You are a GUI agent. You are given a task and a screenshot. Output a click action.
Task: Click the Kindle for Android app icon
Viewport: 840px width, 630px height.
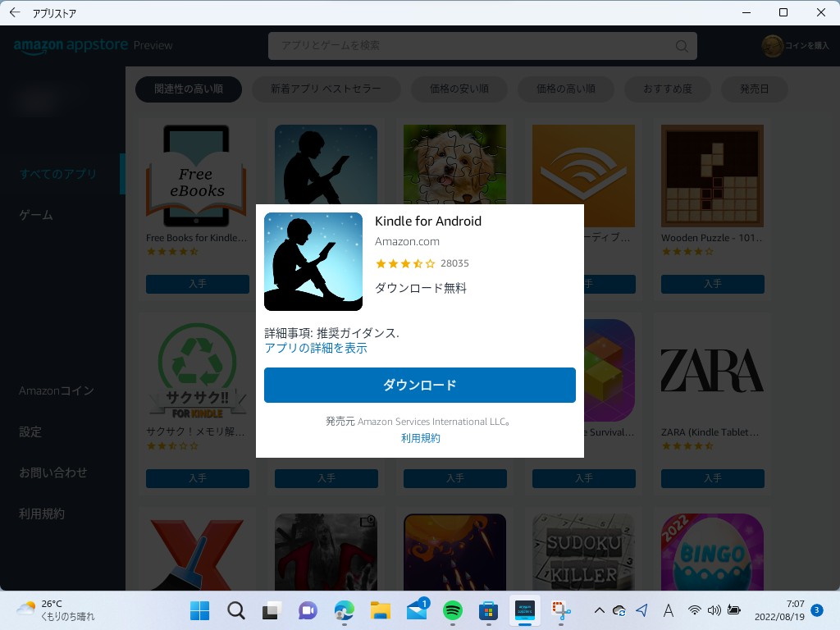pyautogui.click(x=313, y=261)
